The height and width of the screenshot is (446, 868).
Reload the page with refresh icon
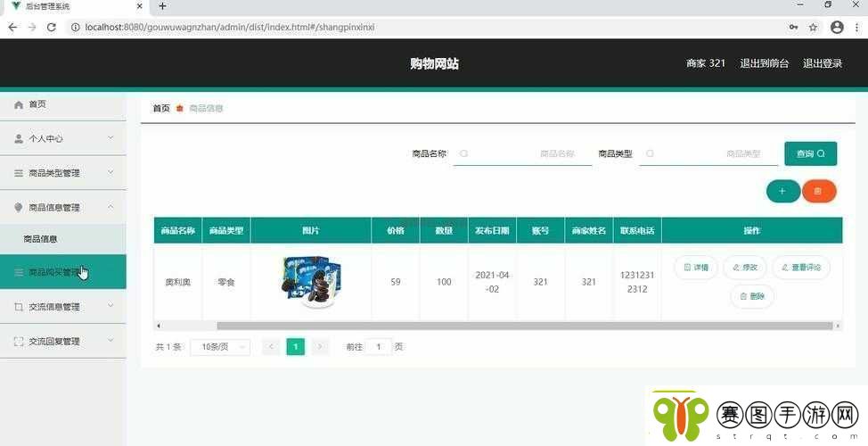[x=52, y=27]
